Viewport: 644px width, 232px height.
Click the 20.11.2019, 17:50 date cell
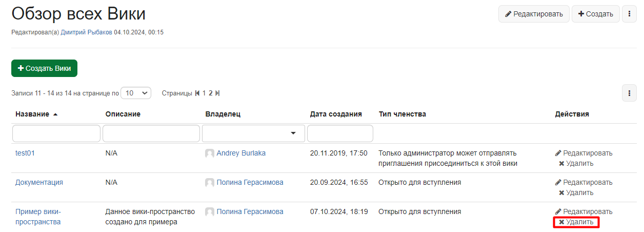tap(338, 153)
